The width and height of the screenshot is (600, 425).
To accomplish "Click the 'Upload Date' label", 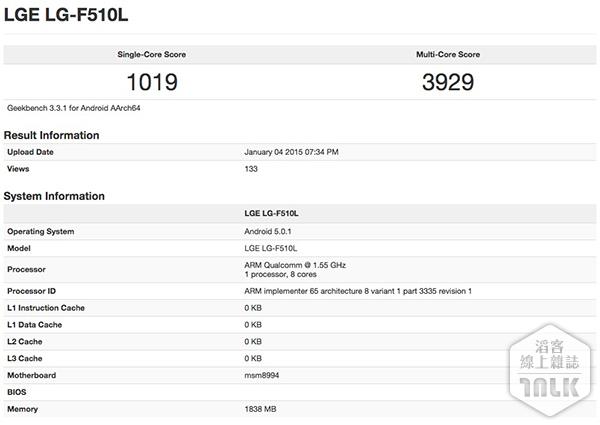I will (x=30, y=152).
